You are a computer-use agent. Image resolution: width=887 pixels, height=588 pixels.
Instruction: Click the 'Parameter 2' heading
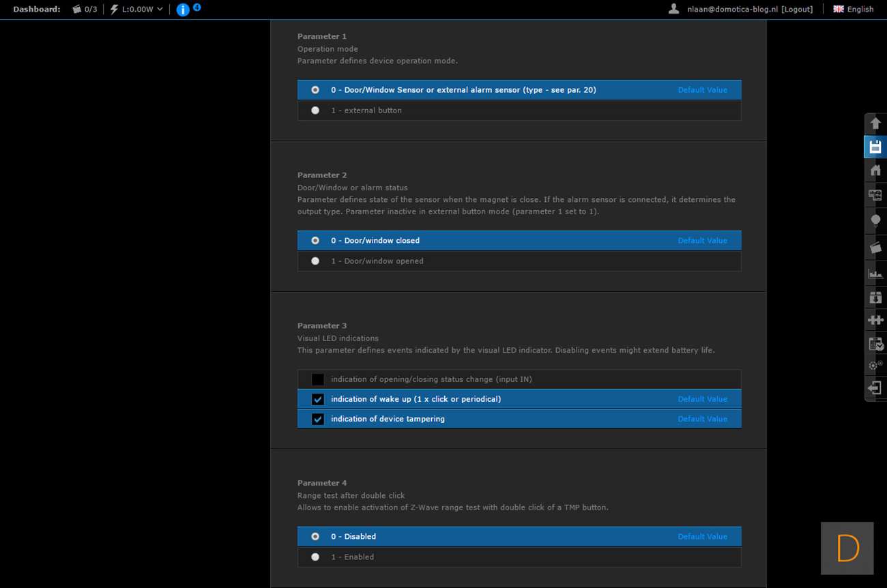coord(322,175)
